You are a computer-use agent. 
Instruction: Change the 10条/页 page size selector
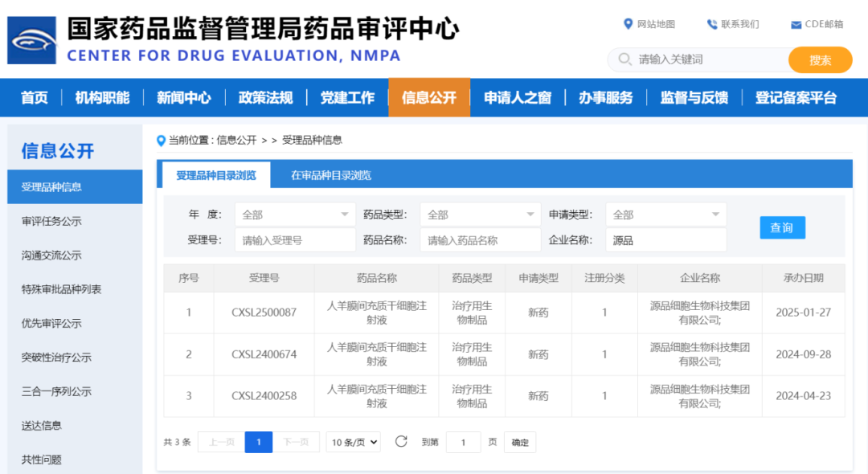coord(354,442)
